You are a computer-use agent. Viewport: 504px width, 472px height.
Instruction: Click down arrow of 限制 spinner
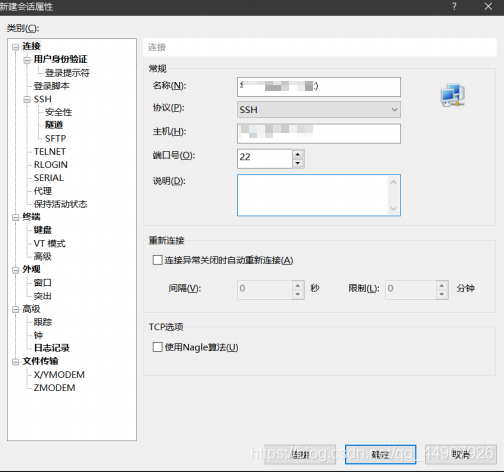[442, 294]
